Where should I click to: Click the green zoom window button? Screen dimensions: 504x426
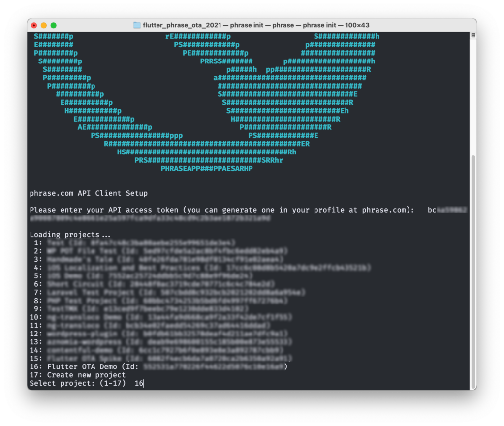click(x=53, y=25)
